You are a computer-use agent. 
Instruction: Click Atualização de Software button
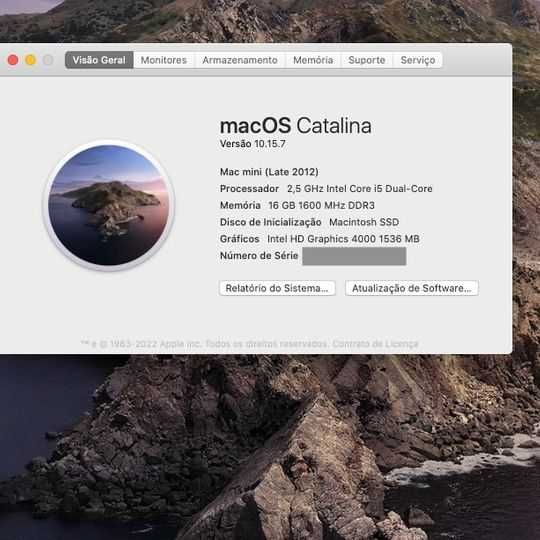coord(412,288)
